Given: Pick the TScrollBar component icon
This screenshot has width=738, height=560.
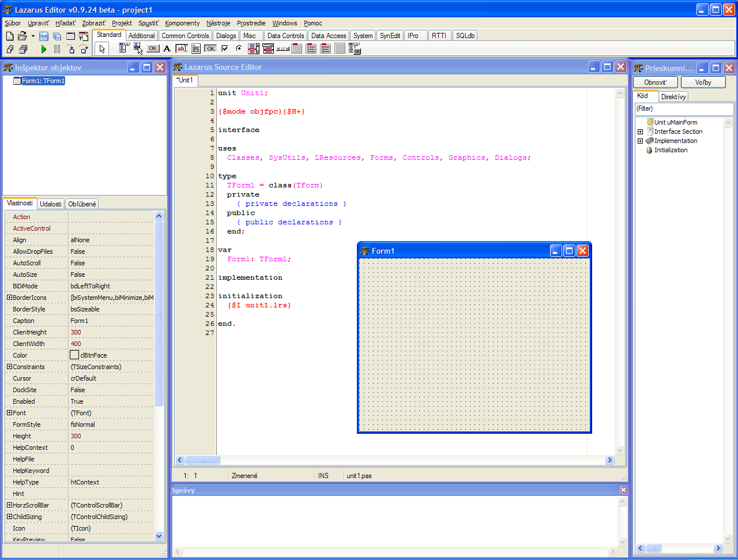Looking at the screenshot, I should point(283,48).
